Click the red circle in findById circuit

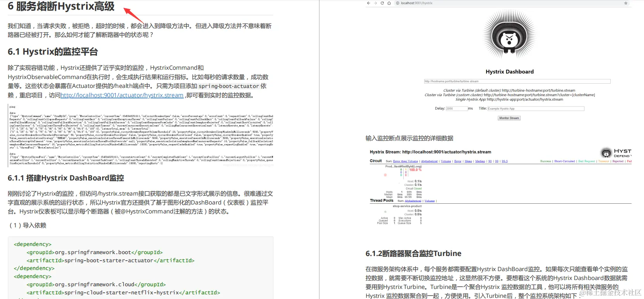(385, 175)
